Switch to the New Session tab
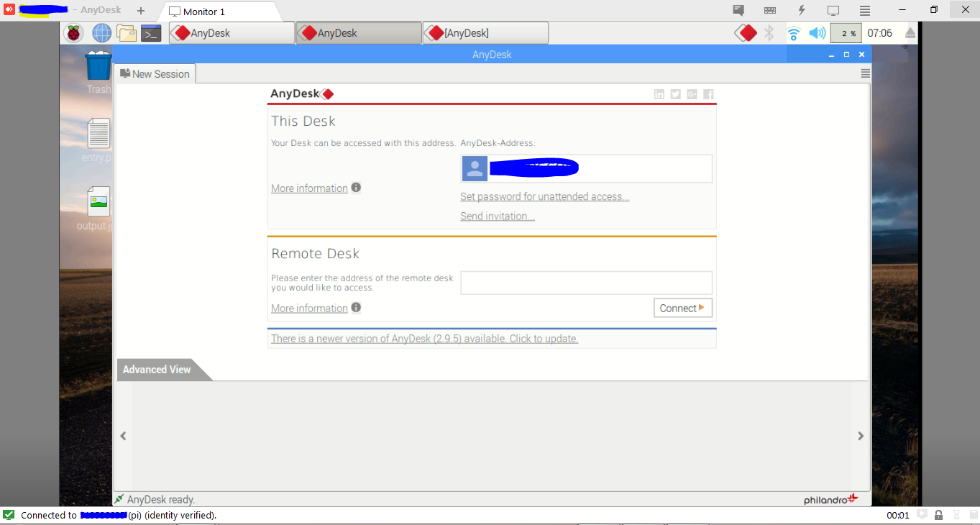The width and height of the screenshot is (980, 525). [155, 73]
